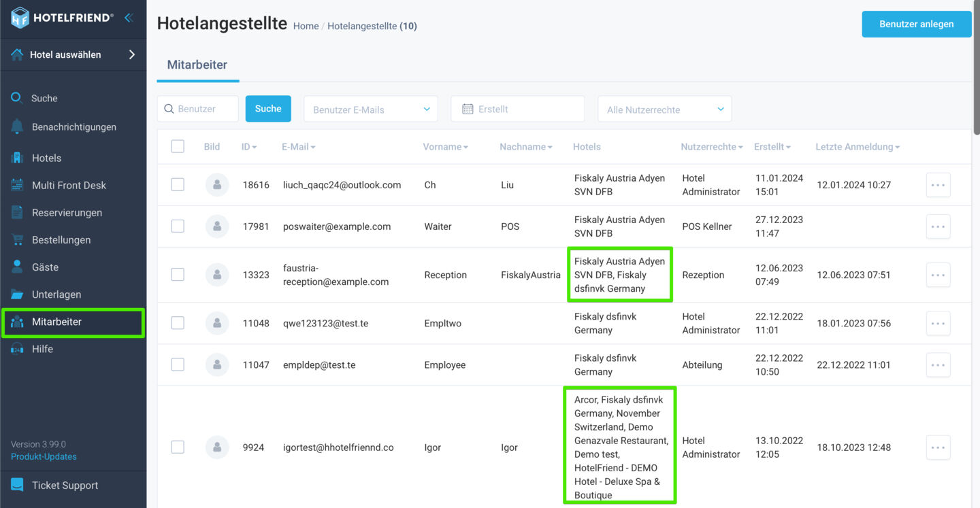Click the avatar of user 11047

pyautogui.click(x=216, y=365)
